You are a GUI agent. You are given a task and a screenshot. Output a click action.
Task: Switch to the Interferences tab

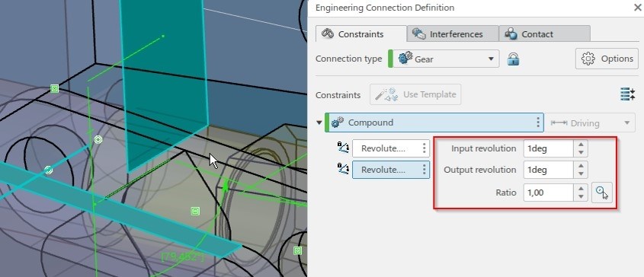(x=453, y=34)
